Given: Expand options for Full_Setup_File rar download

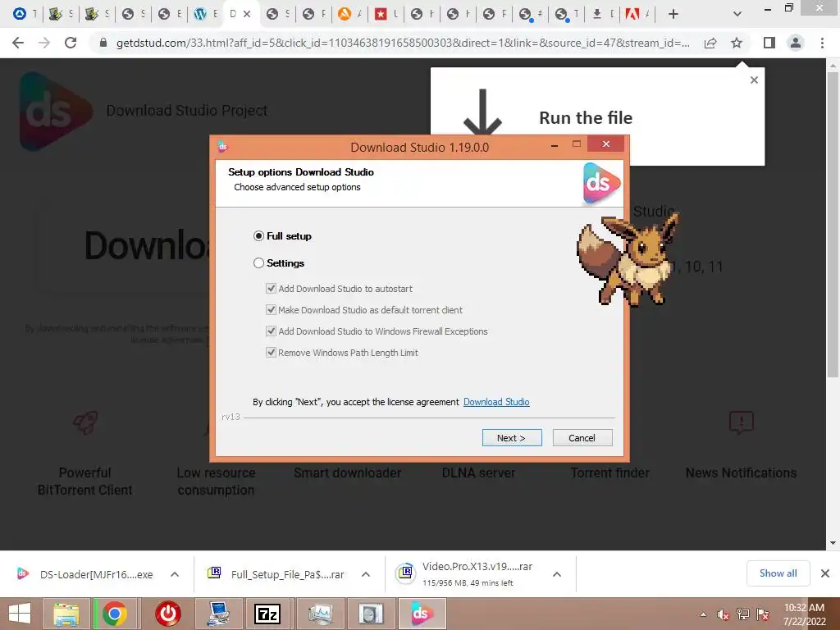Looking at the screenshot, I should [x=366, y=574].
